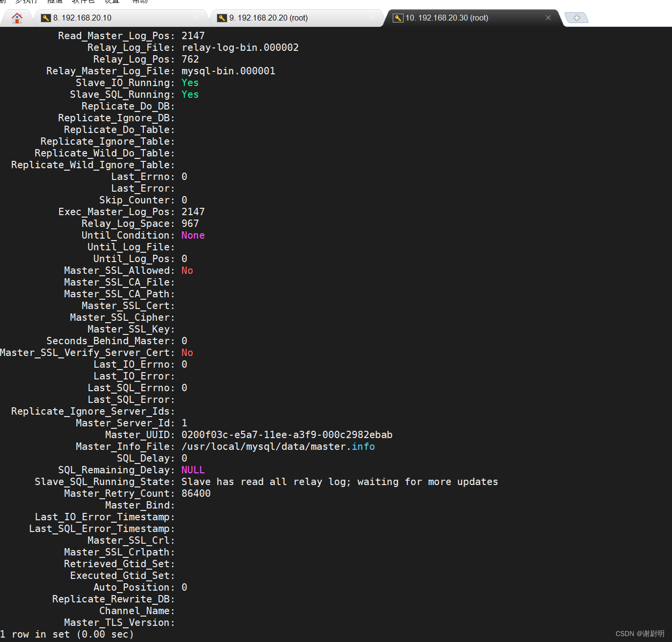The width and height of the screenshot is (672, 642).
Task: Click the Last_IO_Errno label
Action: (134, 364)
